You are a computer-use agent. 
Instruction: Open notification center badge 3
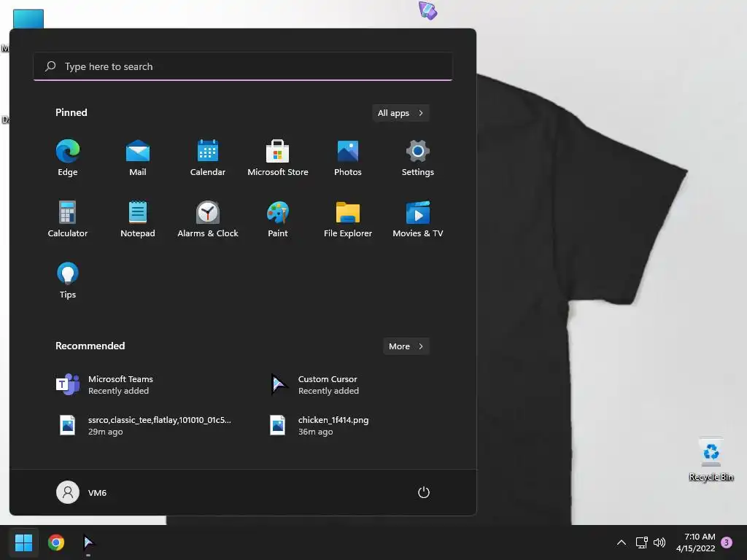tap(727, 542)
